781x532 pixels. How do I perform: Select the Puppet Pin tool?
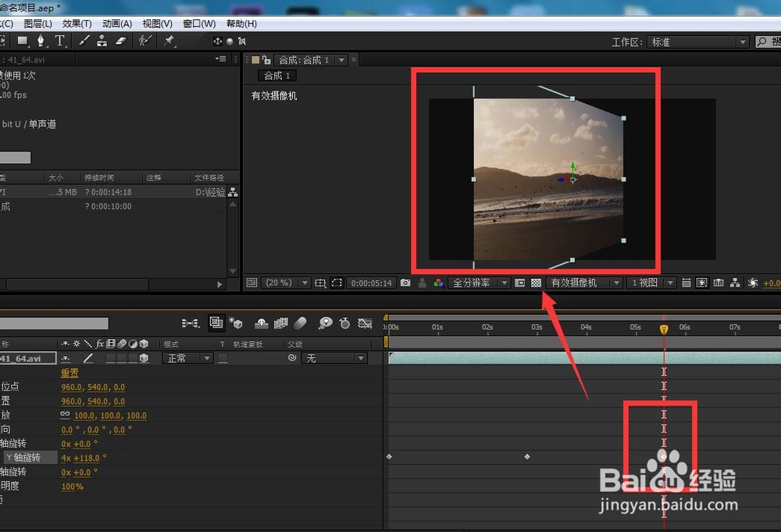pos(169,41)
